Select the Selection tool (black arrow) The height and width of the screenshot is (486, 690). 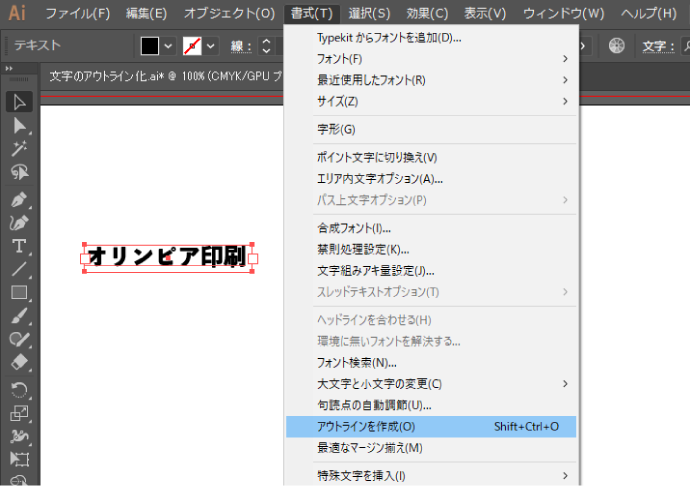pyautogui.click(x=19, y=102)
